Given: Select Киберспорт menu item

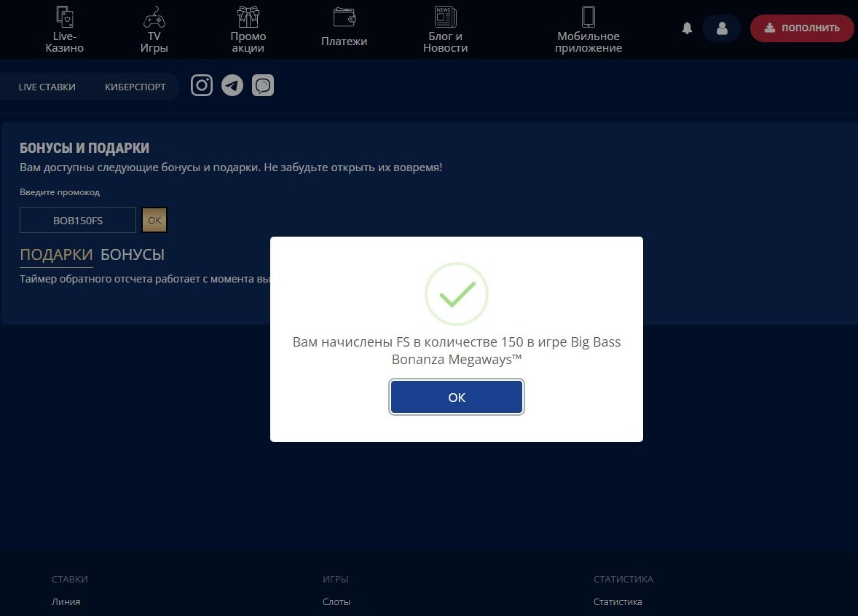Looking at the screenshot, I should (x=135, y=87).
